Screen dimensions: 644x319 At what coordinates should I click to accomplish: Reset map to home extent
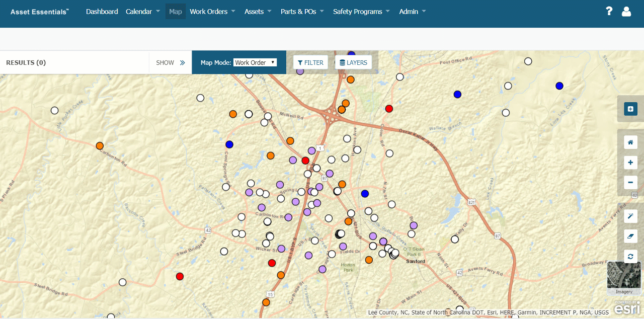click(x=630, y=142)
